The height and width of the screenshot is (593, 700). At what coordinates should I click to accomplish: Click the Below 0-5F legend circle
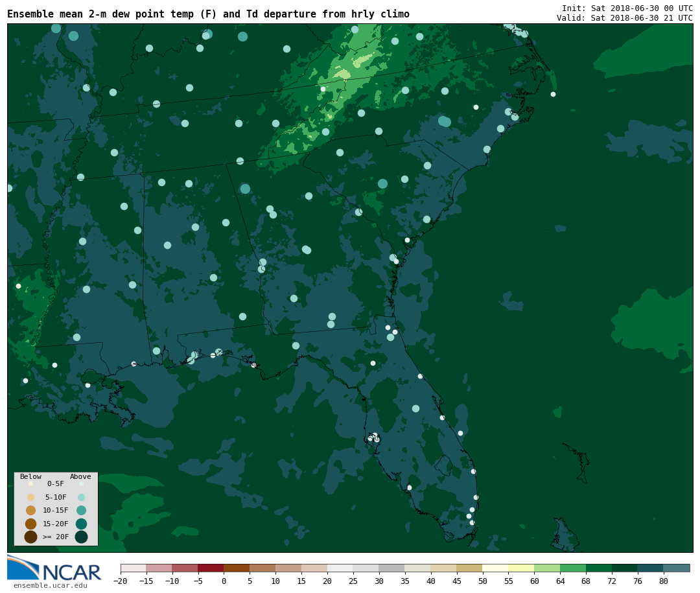[x=31, y=483]
